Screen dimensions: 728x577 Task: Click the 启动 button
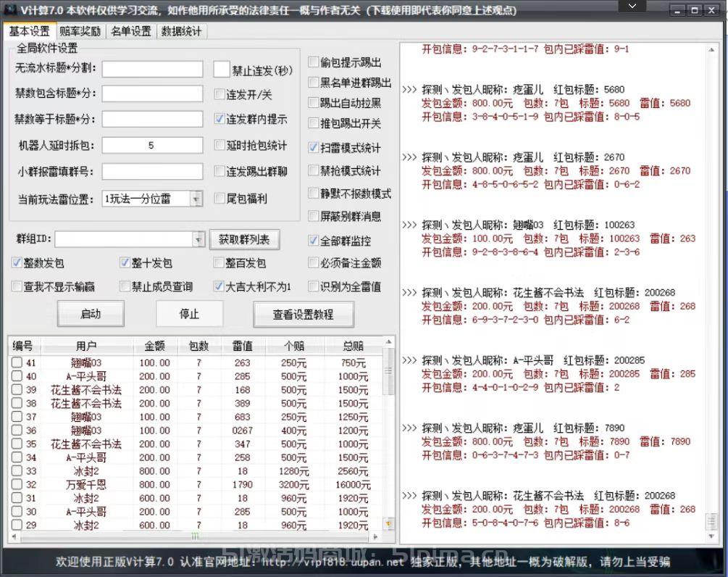tap(91, 314)
